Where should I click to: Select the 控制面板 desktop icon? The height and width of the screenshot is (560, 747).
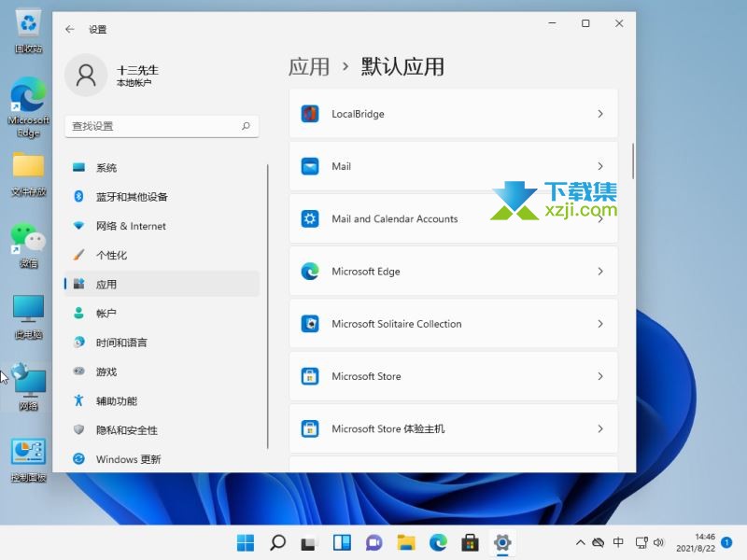28,460
